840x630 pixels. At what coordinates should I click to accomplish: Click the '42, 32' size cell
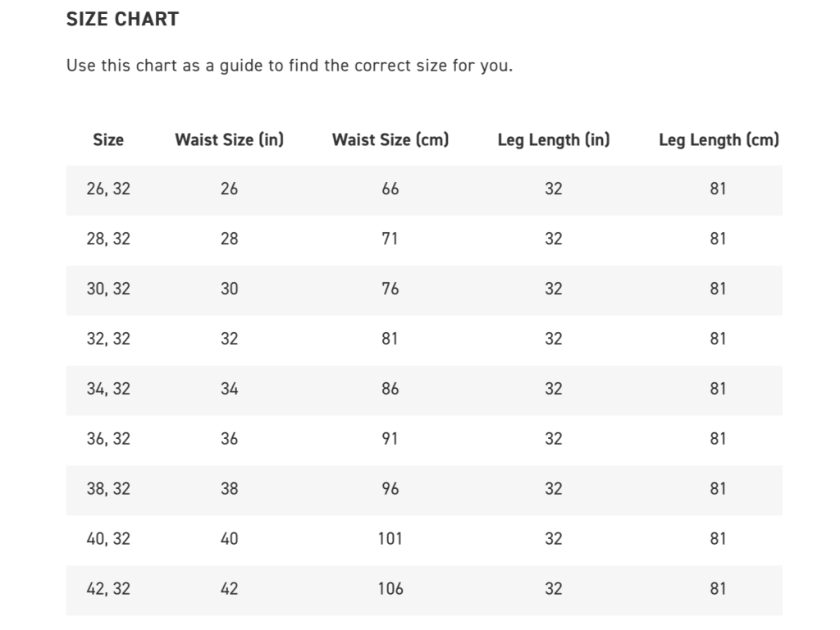(x=108, y=589)
